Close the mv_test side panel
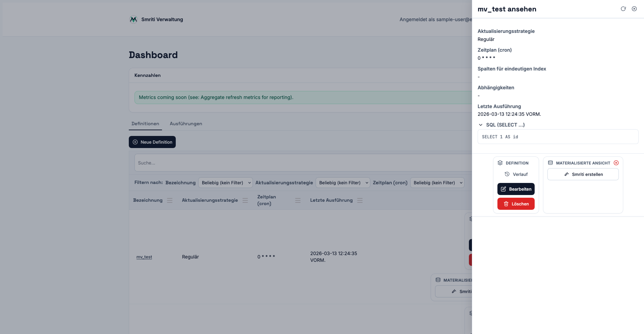This screenshot has width=644, height=334. [x=634, y=9]
